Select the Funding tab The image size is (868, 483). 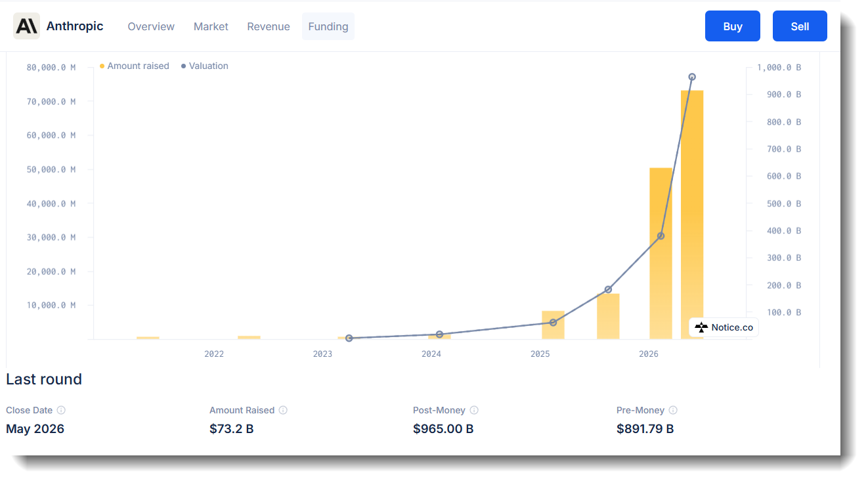[328, 26]
